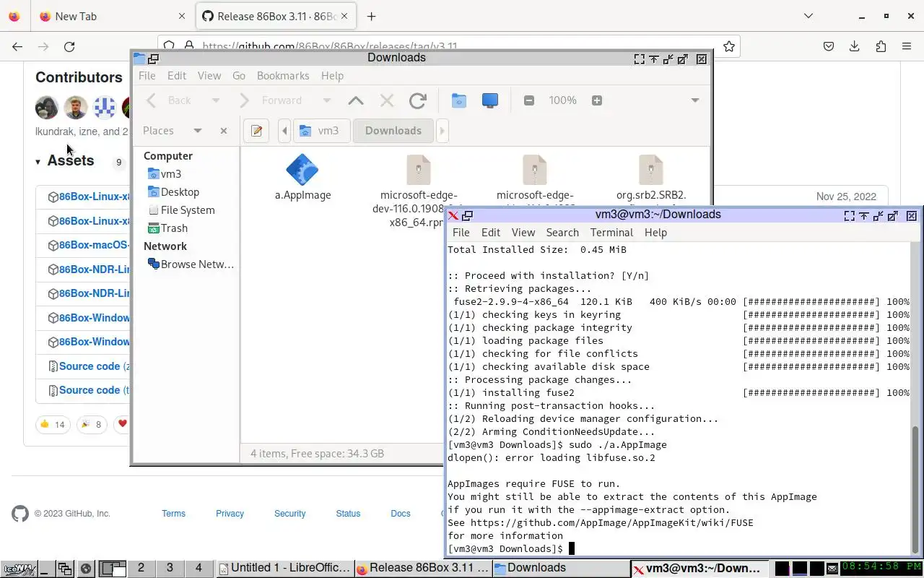Open the Terms footer link
This screenshot has width=924, height=578.
[x=173, y=514]
